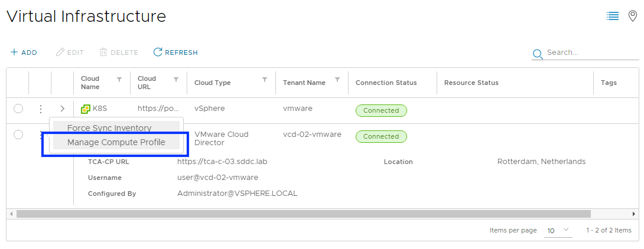Switch to list view icon
Screen dimensions: 644x249
coord(613,17)
